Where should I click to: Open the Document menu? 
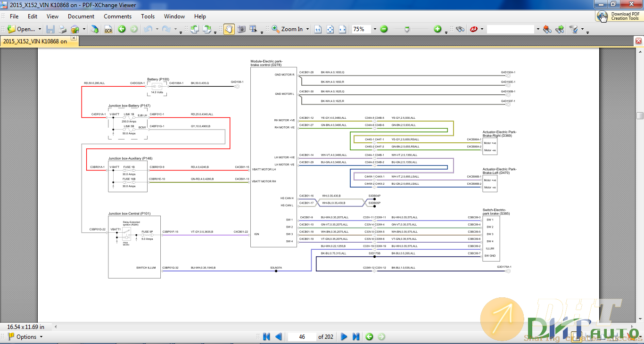[x=81, y=16]
